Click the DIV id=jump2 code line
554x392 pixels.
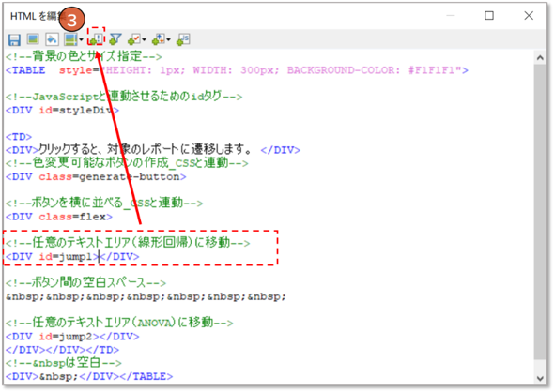72,337
